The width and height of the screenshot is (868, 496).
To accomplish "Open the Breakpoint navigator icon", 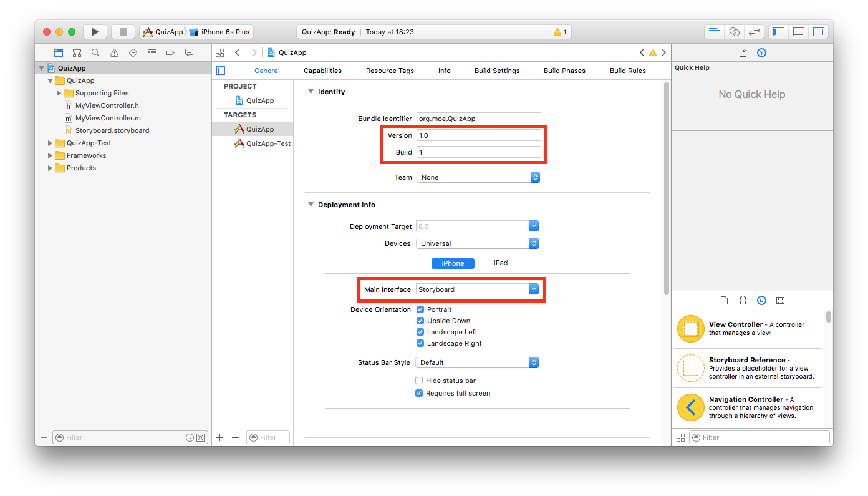I will point(170,52).
